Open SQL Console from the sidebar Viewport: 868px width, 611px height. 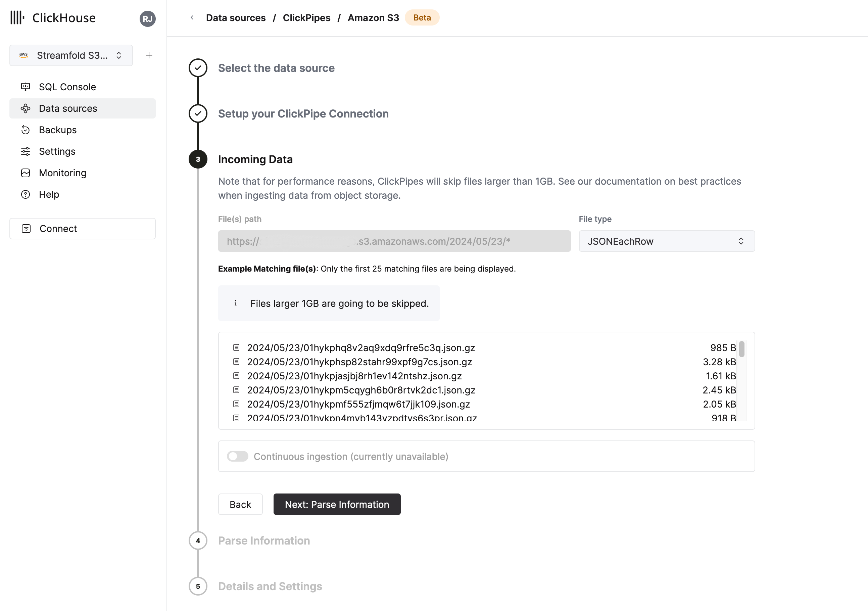coord(83,87)
